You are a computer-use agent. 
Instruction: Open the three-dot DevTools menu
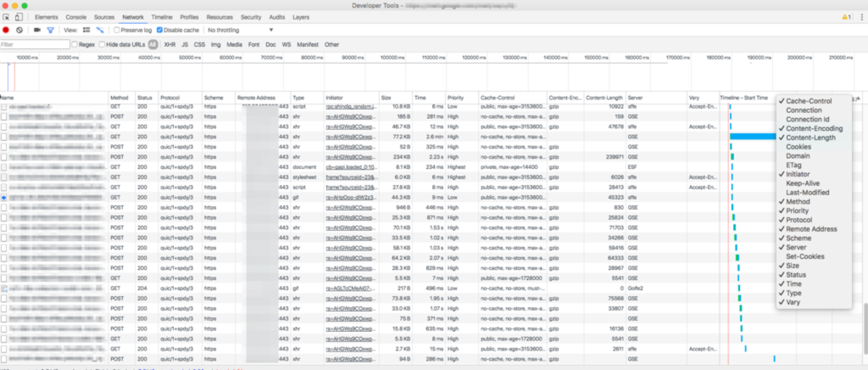click(x=861, y=17)
